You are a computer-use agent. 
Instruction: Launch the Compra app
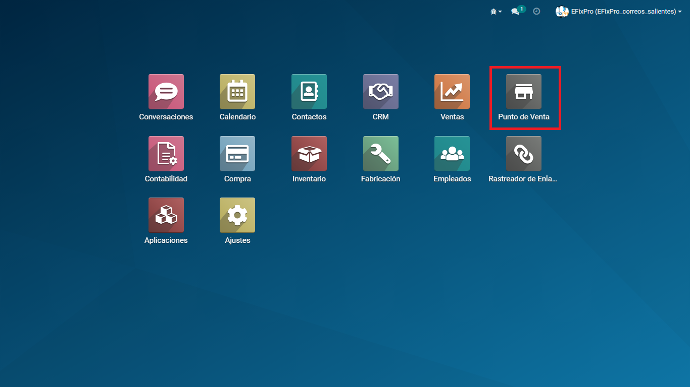237,154
